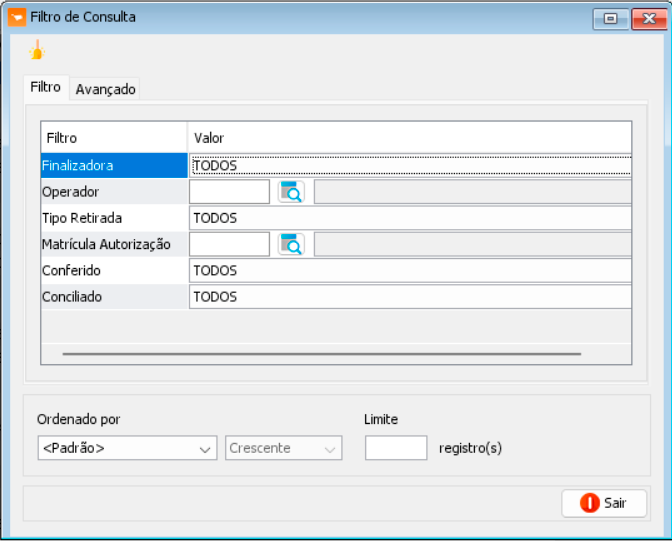Select the Conciliado filter label
The width and height of the screenshot is (672, 541).
(x=72, y=297)
